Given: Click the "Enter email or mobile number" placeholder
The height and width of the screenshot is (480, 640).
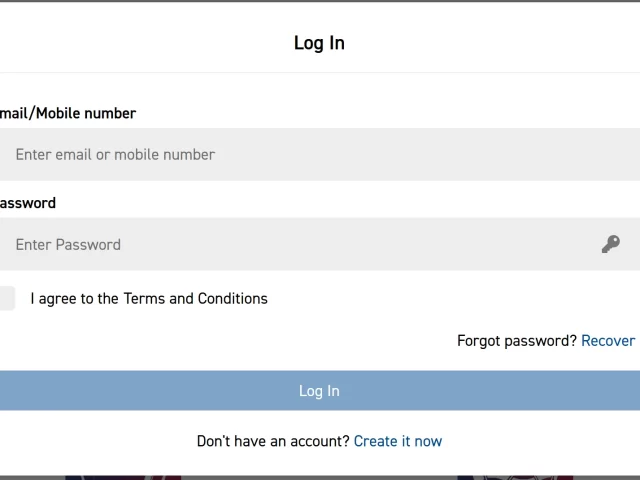Looking at the screenshot, I should tap(115, 154).
